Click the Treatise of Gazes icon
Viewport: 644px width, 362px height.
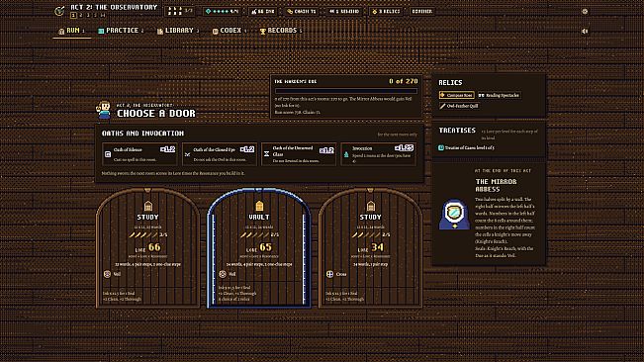pos(440,147)
